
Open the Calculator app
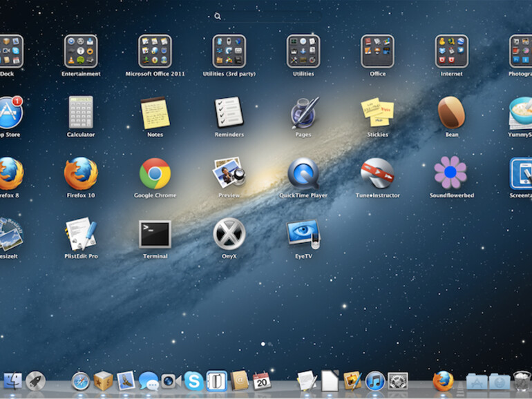(81, 113)
